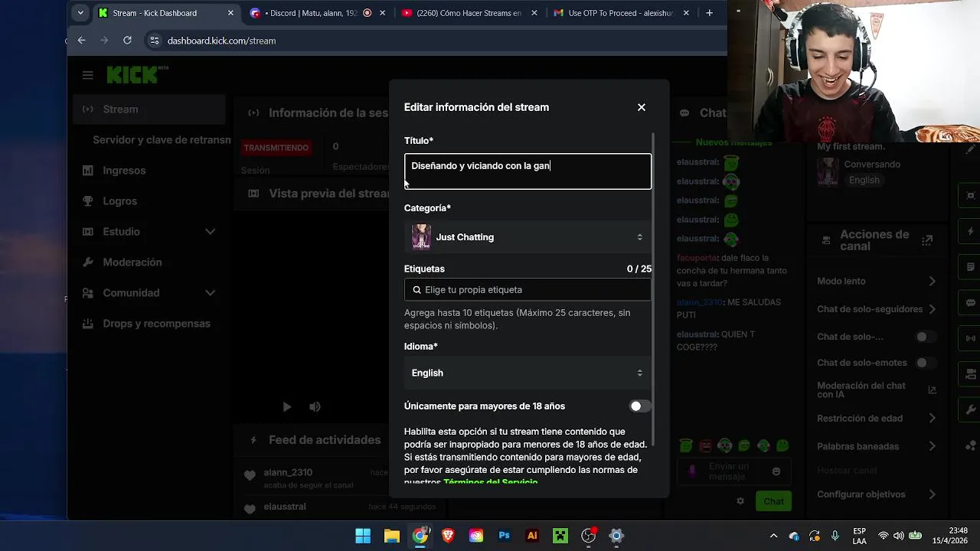
Task: Click the green Chat send button
Action: pyautogui.click(x=773, y=501)
